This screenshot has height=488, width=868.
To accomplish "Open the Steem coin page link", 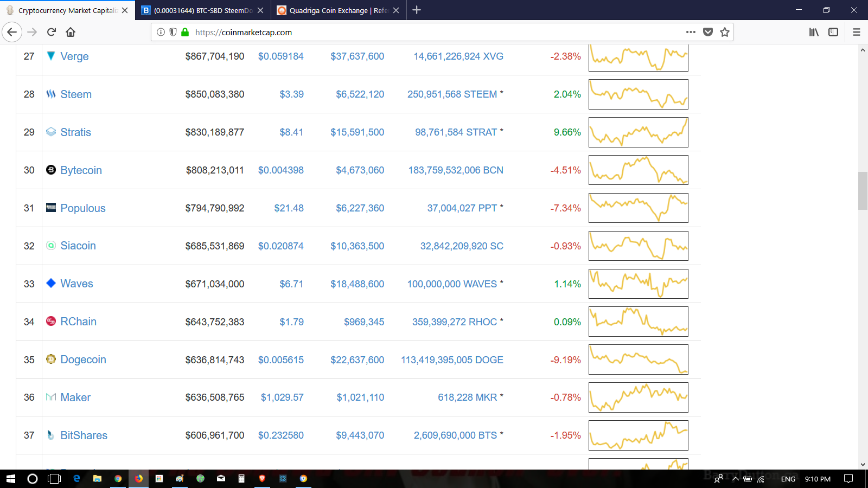I will click(x=76, y=94).
